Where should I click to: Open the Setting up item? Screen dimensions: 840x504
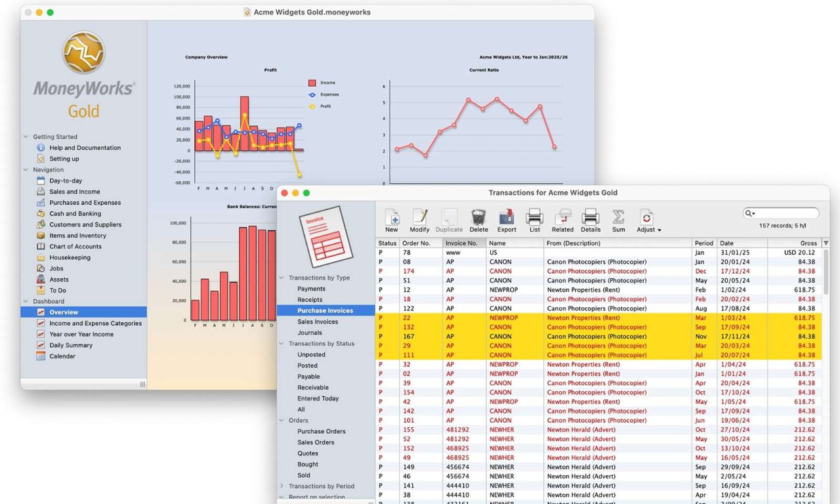pos(64,159)
